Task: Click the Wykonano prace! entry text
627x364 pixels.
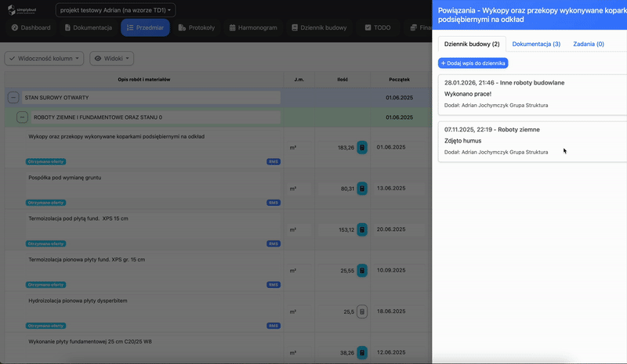Action: [468, 94]
